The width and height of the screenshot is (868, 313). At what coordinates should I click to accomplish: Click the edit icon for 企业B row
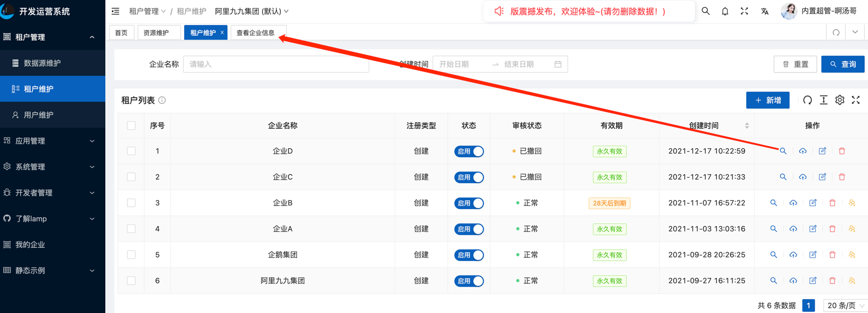(x=812, y=203)
